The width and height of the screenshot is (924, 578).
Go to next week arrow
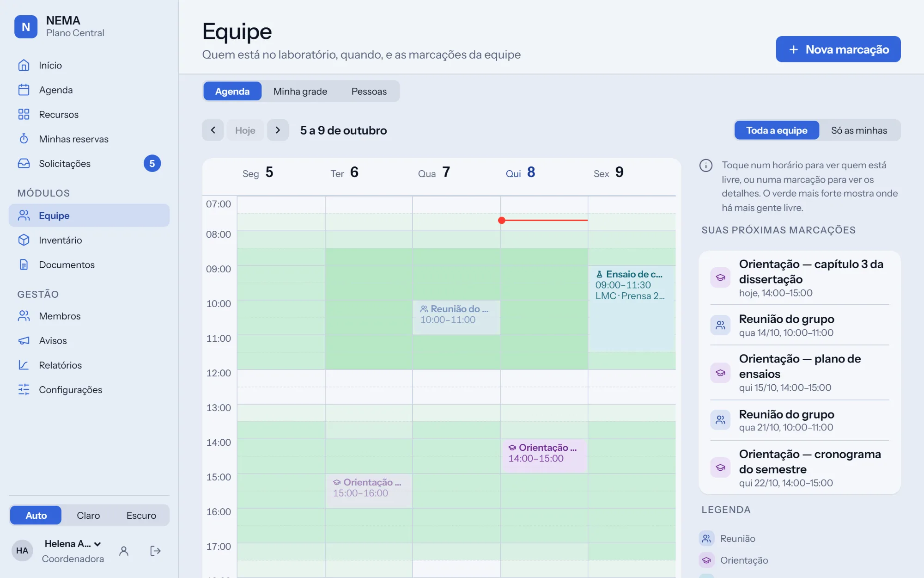tap(278, 130)
